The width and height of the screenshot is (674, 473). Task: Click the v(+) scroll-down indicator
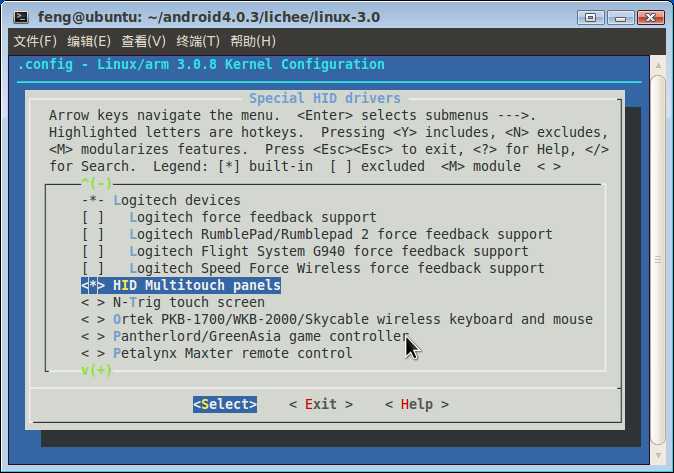tap(97, 370)
